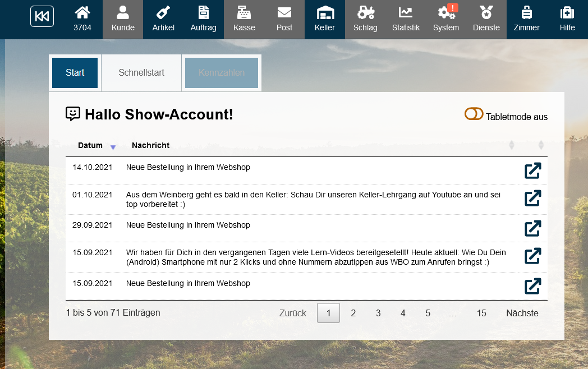Image resolution: width=588 pixels, height=369 pixels.
Task: Open external link for 14.10.2021 message
Action: (x=532, y=170)
